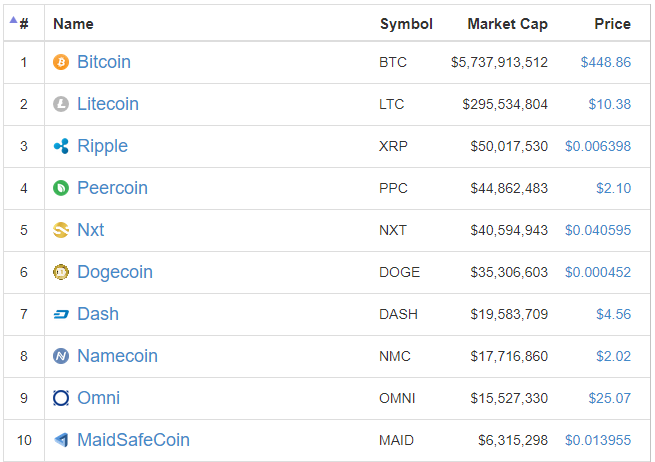
Task: Click the Dogecoin coin icon
Action: 61,272
